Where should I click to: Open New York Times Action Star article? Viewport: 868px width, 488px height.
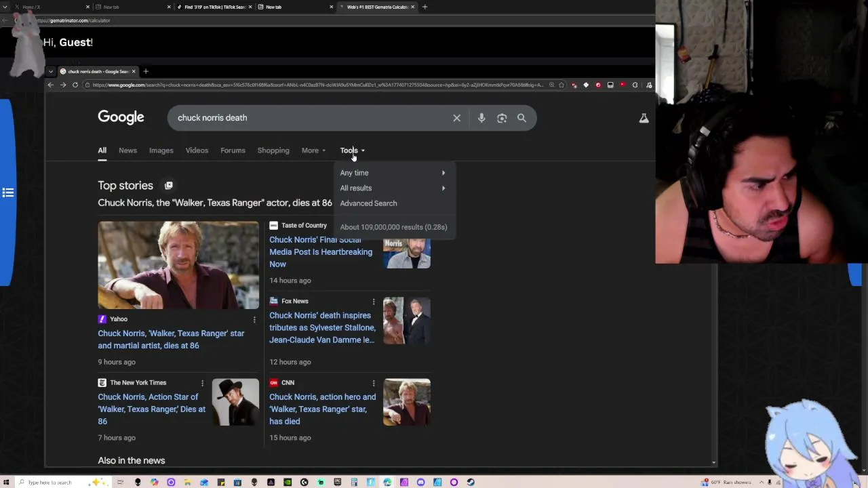151,409
